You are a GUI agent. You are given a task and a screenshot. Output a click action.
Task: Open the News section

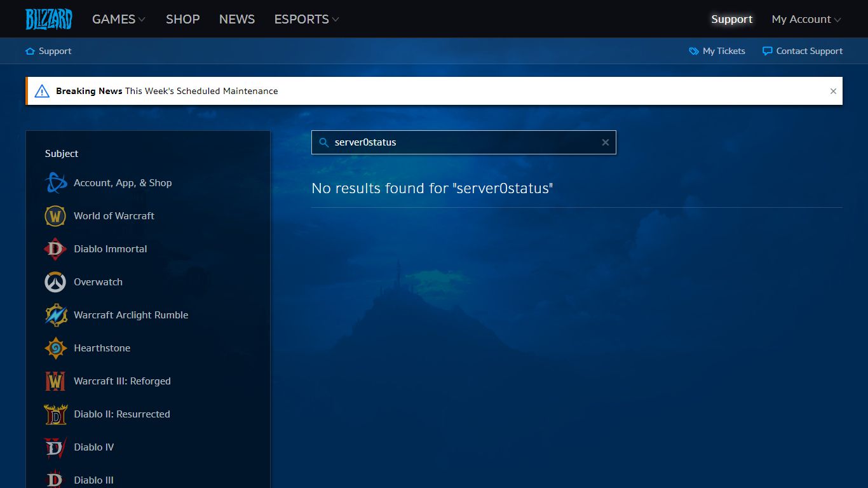point(237,19)
